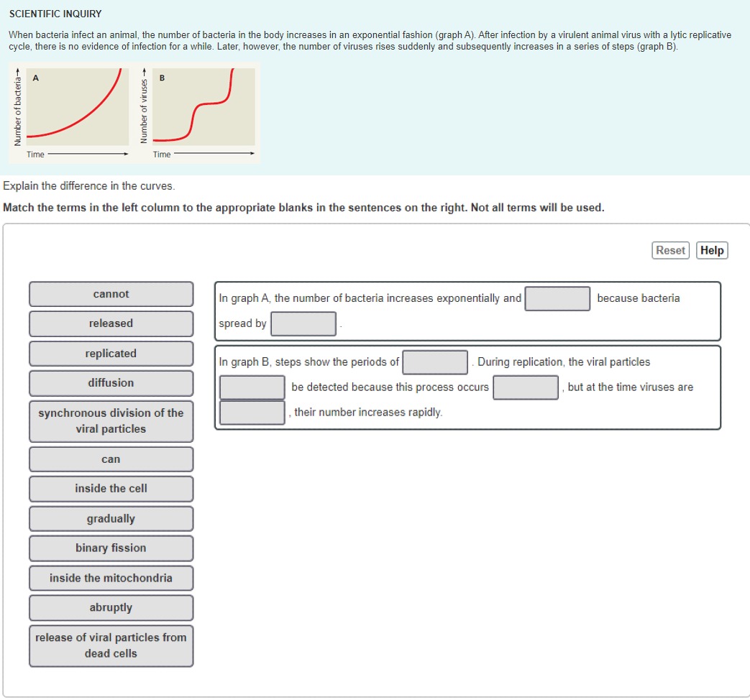Image resolution: width=750 pixels, height=700 pixels.
Task: Click the blank after "spread by"
Action: tap(303, 323)
